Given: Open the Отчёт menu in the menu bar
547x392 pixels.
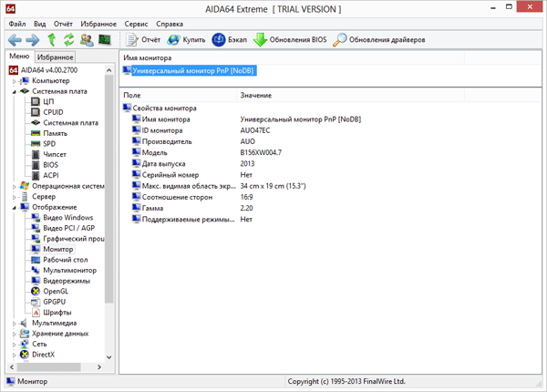Looking at the screenshot, I should coord(63,24).
